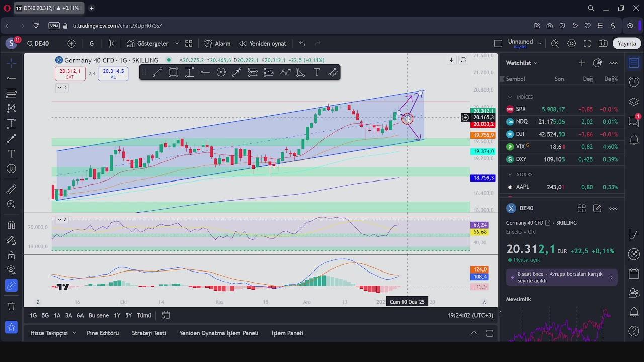The height and width of the screenshot is (362, 644).
Task: Change candlestick chart type
Action: (x=112, y=44)
